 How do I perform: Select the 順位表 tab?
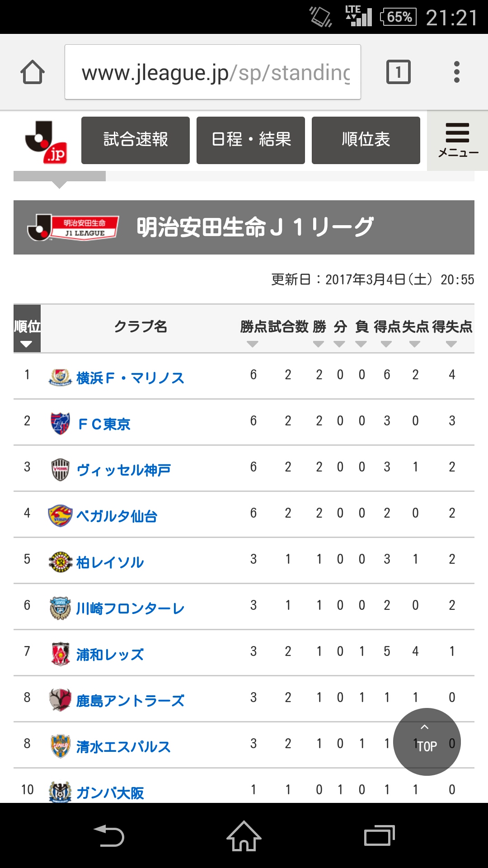tap(366, 140)
